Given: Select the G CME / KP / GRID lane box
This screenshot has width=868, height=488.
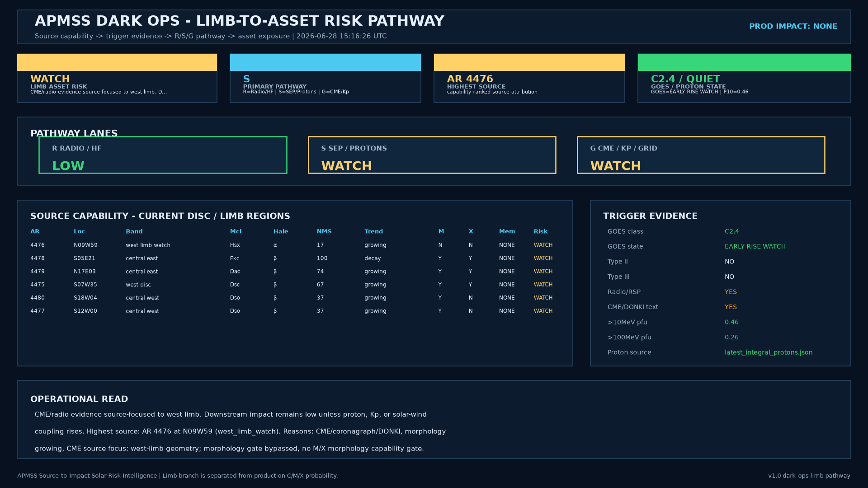Looking at the screenshot, I should [701, 155].
